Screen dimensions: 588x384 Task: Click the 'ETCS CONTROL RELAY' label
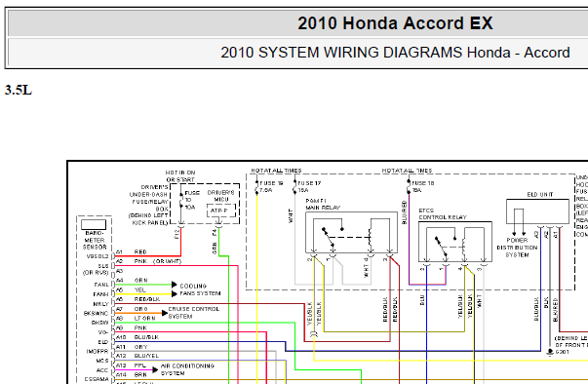click(443, 213)
